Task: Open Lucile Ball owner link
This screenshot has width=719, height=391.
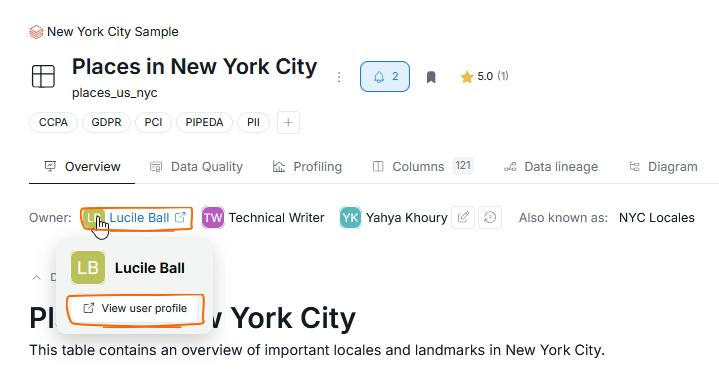Action: [x=139, y=217]
